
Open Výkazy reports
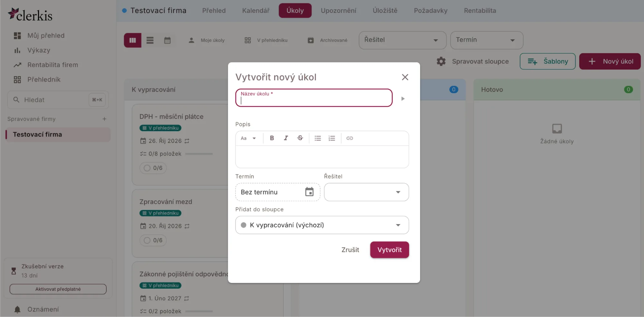[x=39, y=50]
